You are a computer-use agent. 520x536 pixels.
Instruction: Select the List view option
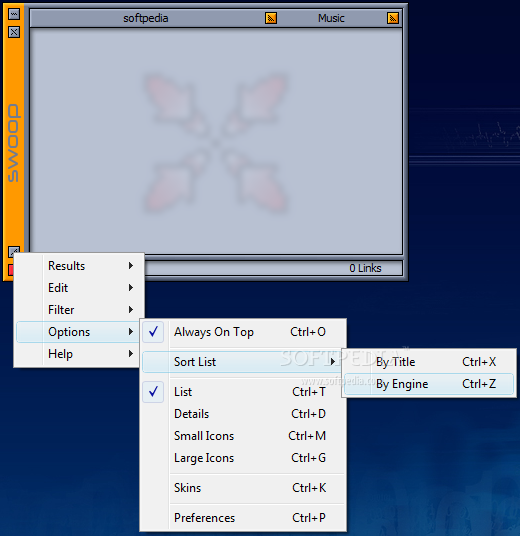point(243,392)
